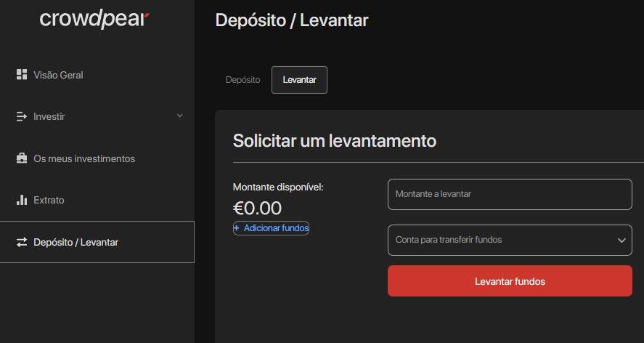
Task: Go to Os meus investimentos
Action: tap(84, 158)
